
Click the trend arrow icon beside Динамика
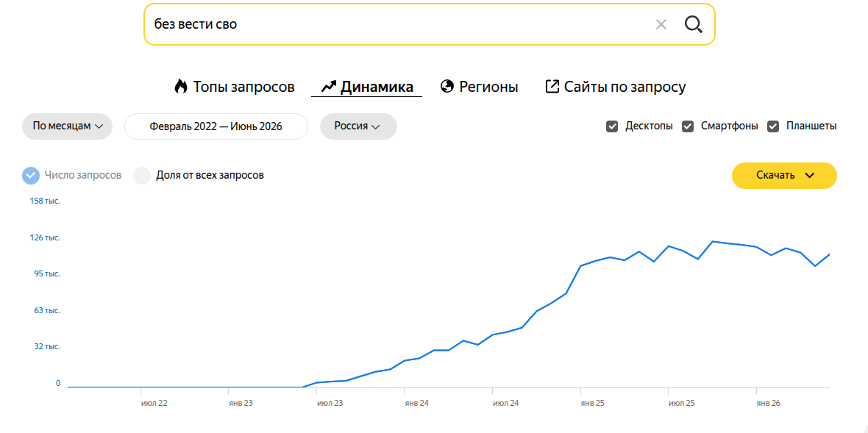[329, 87]
